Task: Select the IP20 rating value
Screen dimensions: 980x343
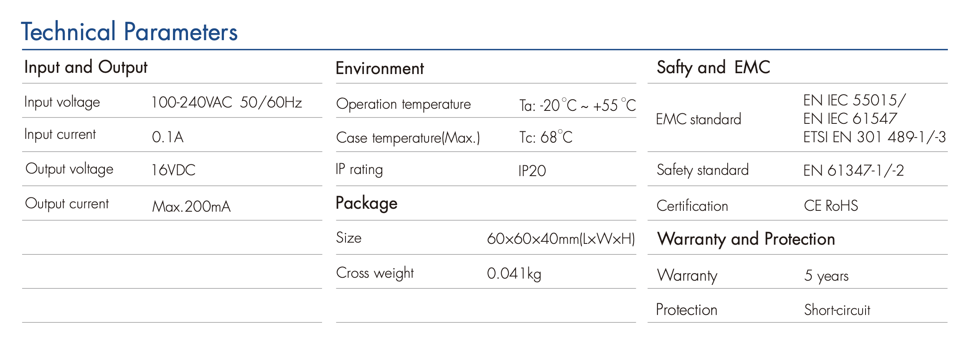Action: (532, 171)
